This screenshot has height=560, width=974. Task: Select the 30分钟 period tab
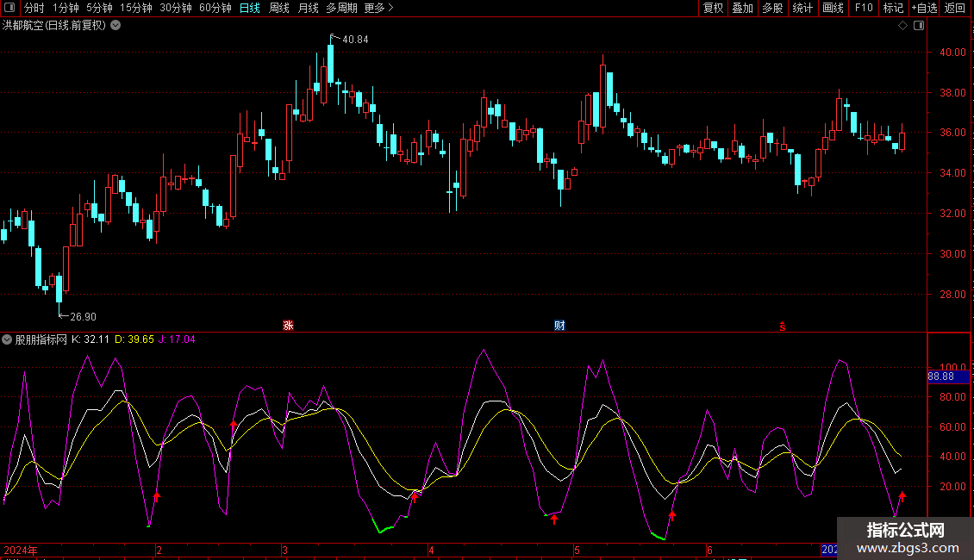click(175, 8)
